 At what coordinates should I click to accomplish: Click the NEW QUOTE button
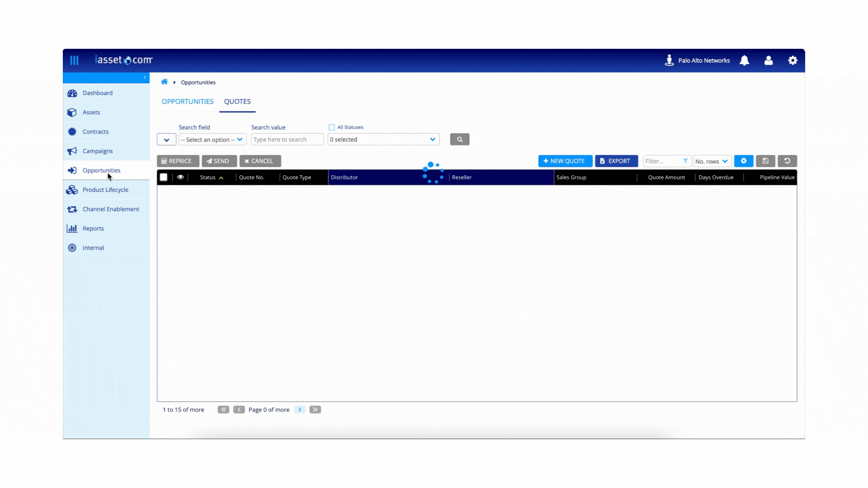(565, 161)
